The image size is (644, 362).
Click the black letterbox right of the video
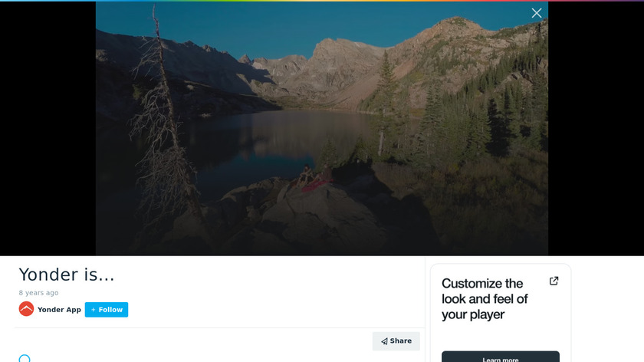596,128
